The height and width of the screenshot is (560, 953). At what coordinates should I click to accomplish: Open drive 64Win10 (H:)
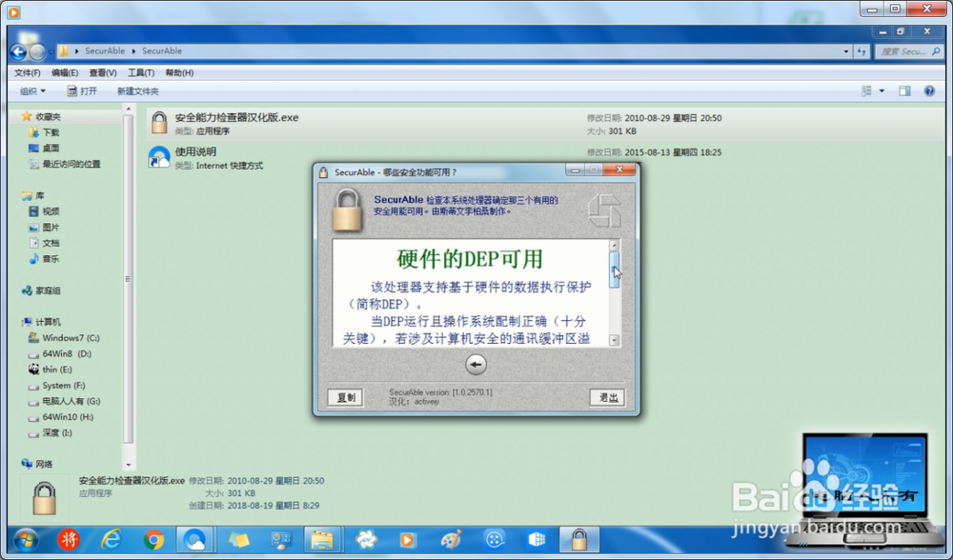(x=68, y=416)
